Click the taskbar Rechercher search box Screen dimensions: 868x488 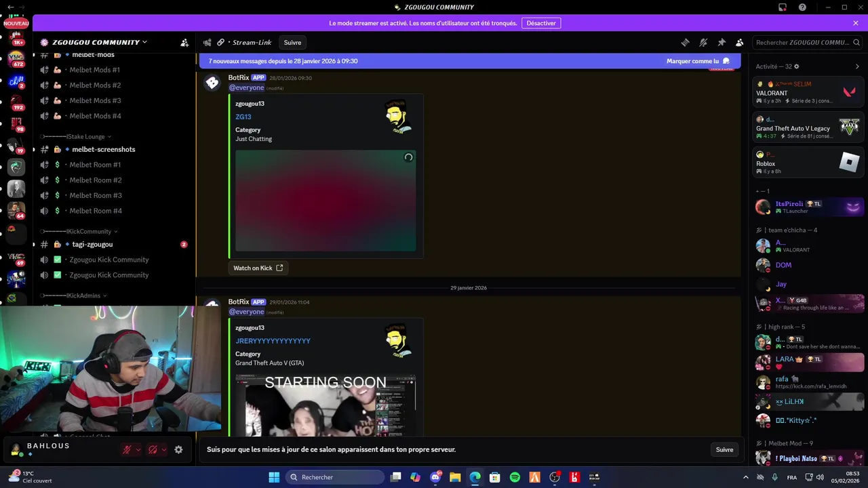tap(335, 477)
